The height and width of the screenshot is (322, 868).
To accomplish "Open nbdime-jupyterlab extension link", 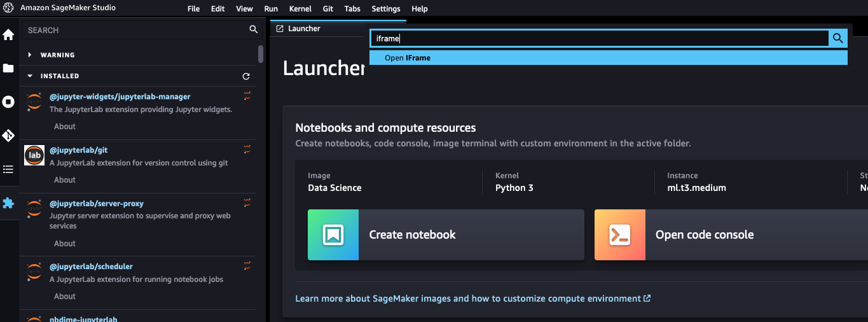I will click(x=83, y=319).
